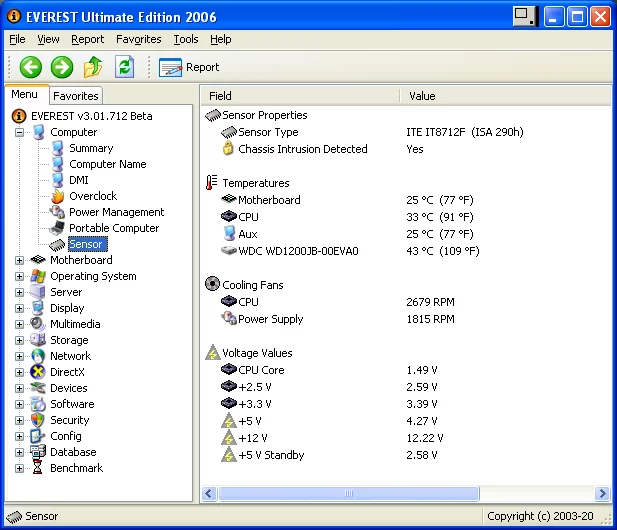Click the Up folder toolbar icon
This screenshot has width=617, height=530.
tap(93, 67)
